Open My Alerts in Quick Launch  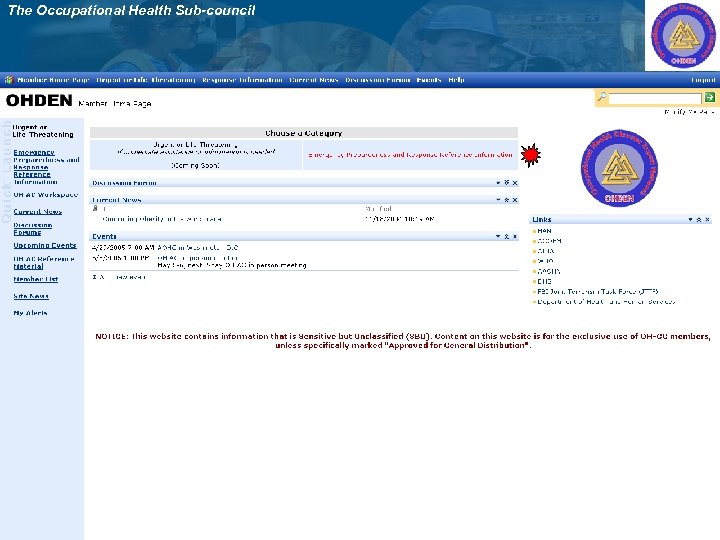[x=30, y=313]
